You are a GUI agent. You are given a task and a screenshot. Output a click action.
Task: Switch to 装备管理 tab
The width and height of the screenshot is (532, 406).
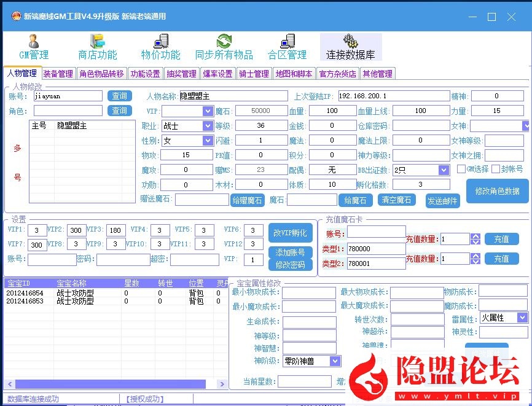[x=58, y=74]
